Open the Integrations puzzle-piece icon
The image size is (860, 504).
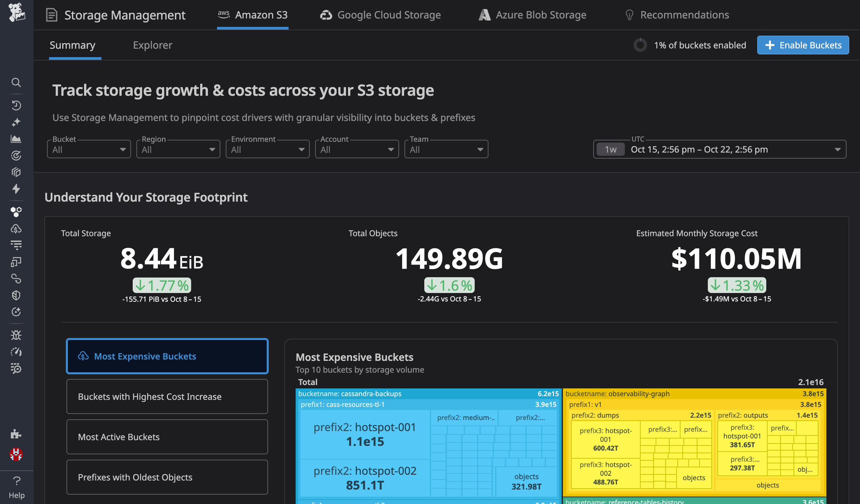click(x=16, y=434)
